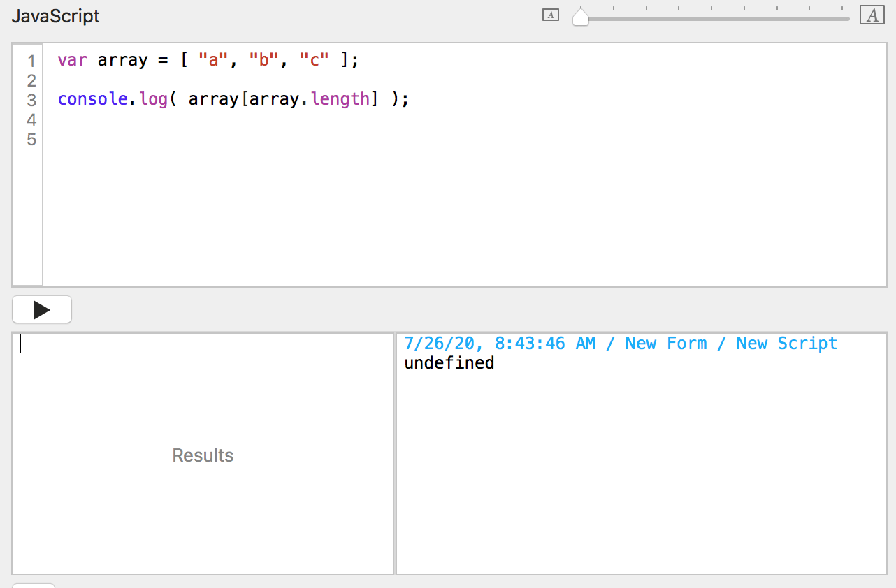Click the array.length expression in the brackets
The image size is (896, 588).
pos(309,98)
